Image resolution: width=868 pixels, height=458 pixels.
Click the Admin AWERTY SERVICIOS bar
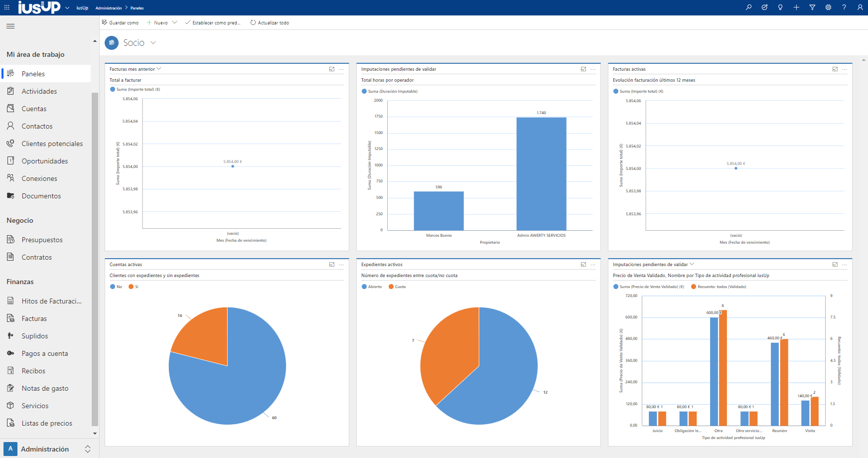click(x=541, y=174)
